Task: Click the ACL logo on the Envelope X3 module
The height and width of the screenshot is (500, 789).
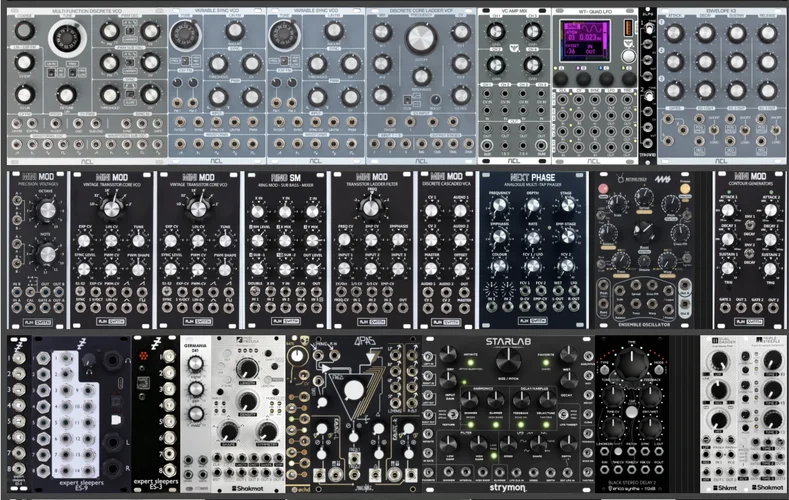Action: click(721, 161)
